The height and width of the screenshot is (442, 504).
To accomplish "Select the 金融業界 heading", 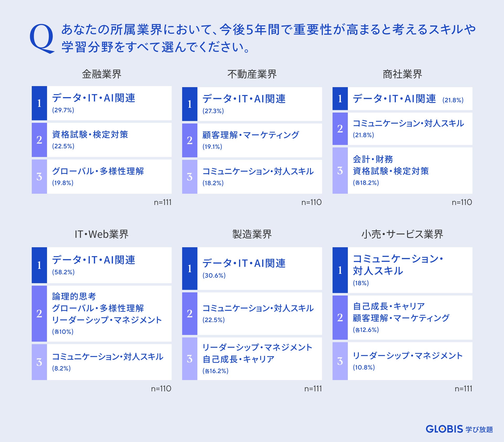I will 102,74.
